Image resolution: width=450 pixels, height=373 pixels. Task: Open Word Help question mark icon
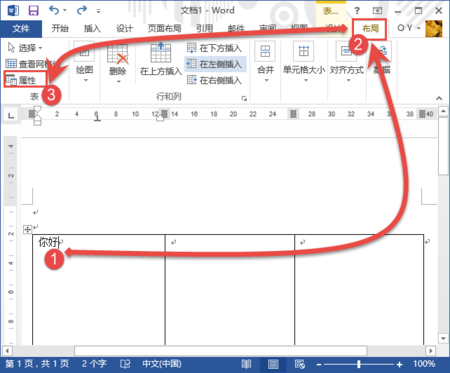[x=357, y=11]
